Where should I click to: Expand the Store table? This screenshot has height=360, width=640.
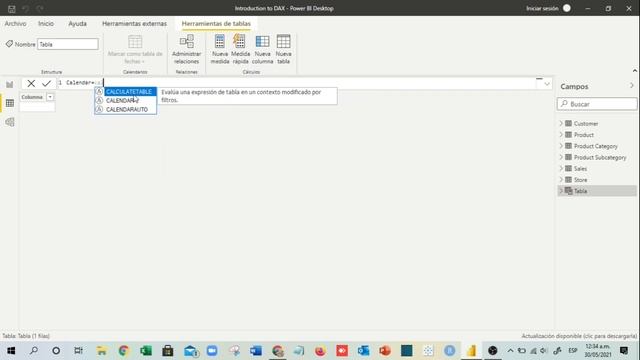pyautogui.click(x=561, y=180)
